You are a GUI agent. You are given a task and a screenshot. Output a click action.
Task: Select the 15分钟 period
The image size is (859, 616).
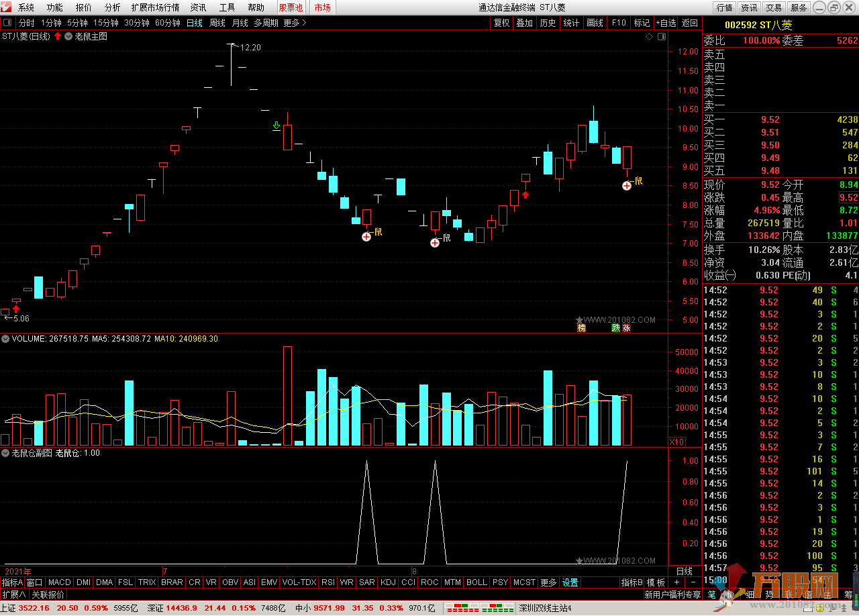tap(105, 23)
